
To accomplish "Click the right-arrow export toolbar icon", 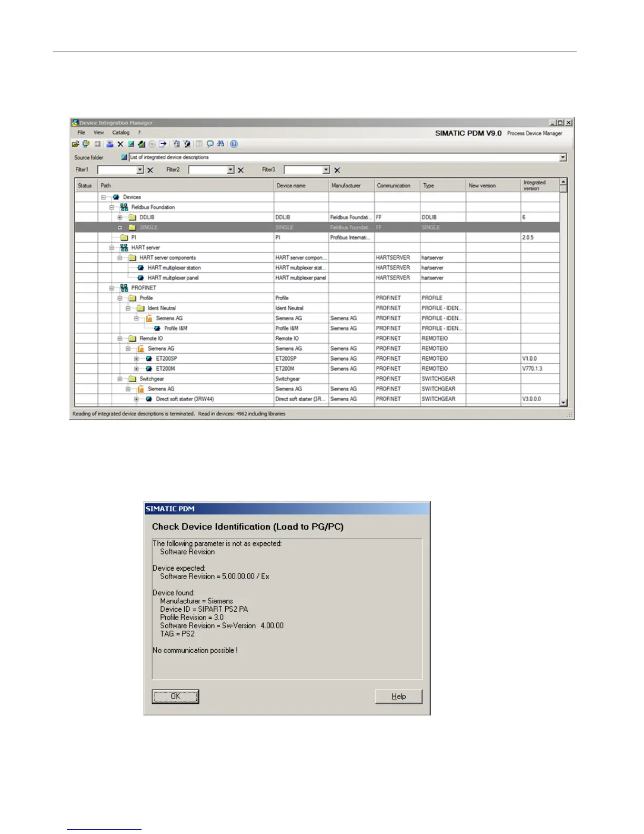I will (x=163, y=144).
